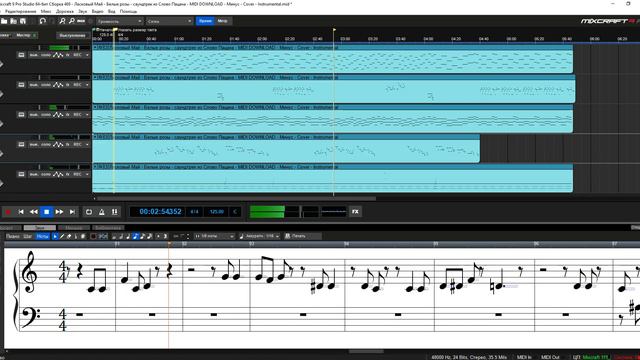Toggle the metronome icon
The width and height of the screenshot is (640, 360).
[x=102, y=212]
